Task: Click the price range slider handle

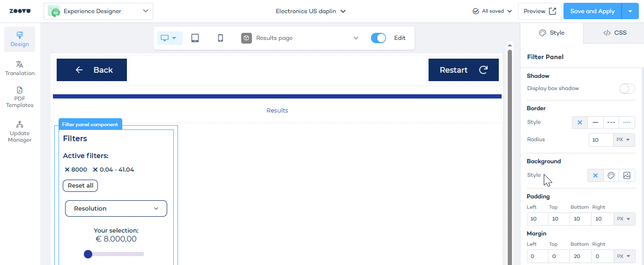Action: tap(88, 254)
